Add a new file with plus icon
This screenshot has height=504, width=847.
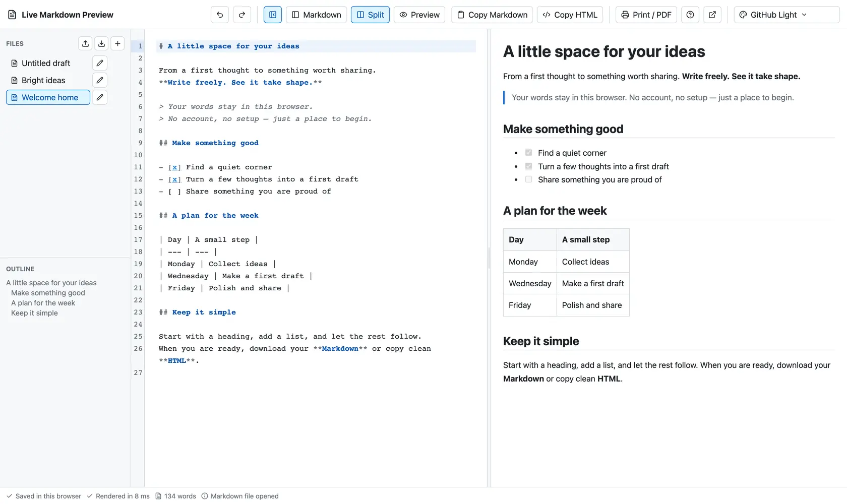point(117,44)
